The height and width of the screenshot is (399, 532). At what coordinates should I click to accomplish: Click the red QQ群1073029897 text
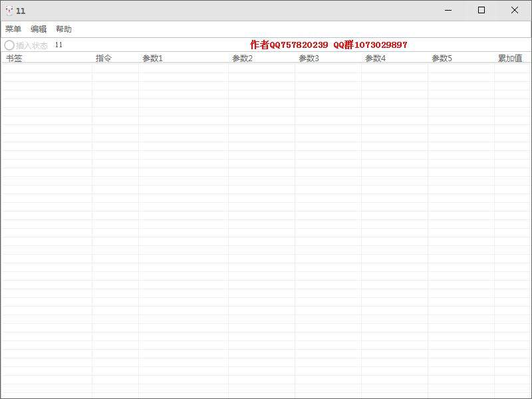(x=370, y=45)
